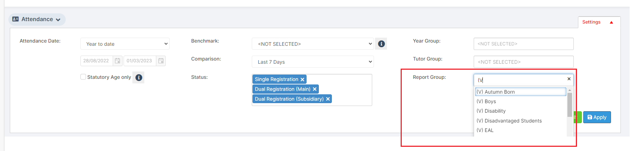Select (V) Autumn Born from the list
The image size is (644, 151).
[x=521, y=92]
